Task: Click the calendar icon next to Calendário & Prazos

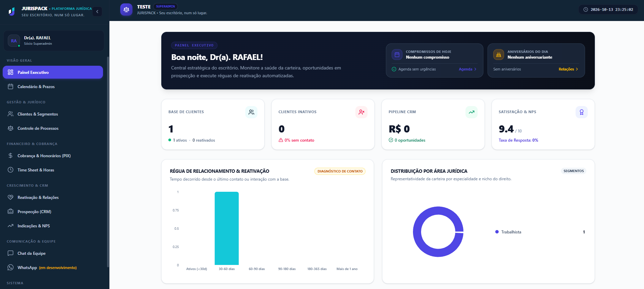Action: point(11,86)
